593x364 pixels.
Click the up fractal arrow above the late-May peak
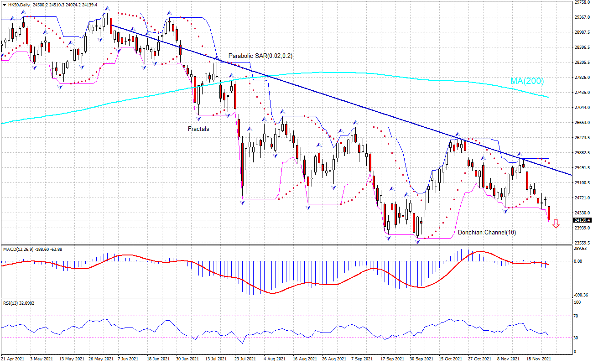click(x=107, y=9)
